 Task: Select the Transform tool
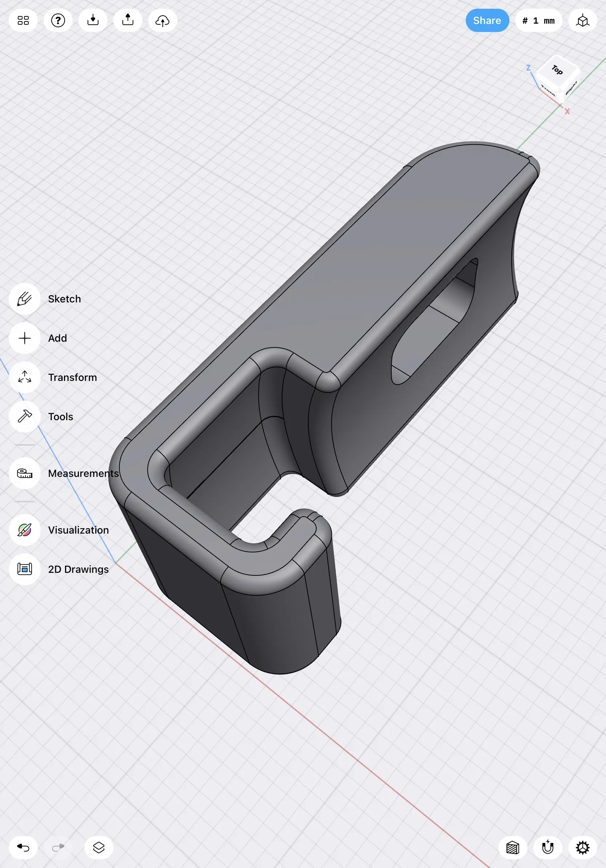click(24, 377)
